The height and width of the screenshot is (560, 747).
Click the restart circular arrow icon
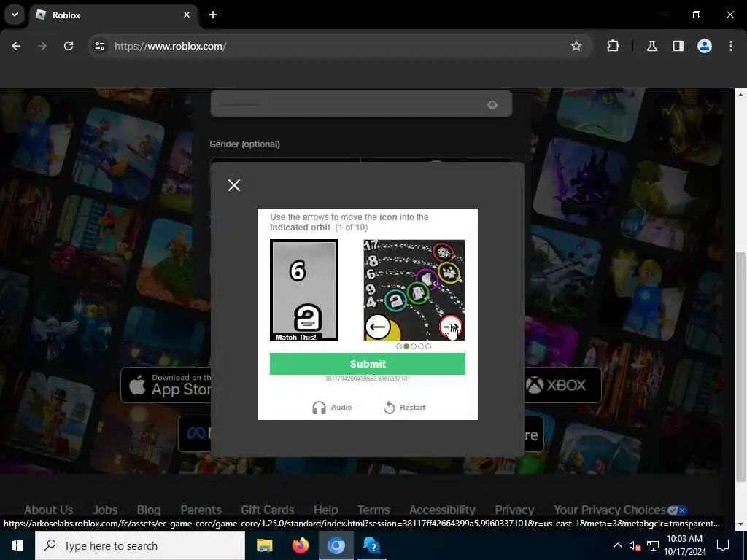click(x=390, y=408)
